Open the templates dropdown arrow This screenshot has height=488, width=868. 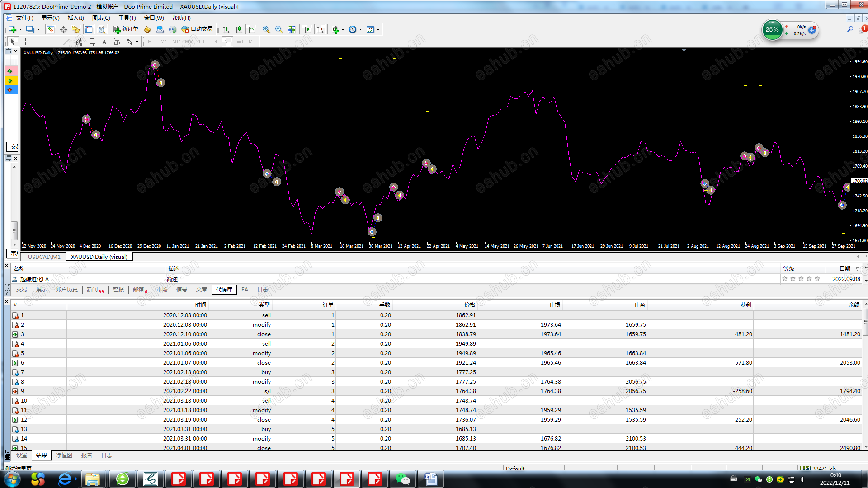pyautogui.click(x=378, y=29)
